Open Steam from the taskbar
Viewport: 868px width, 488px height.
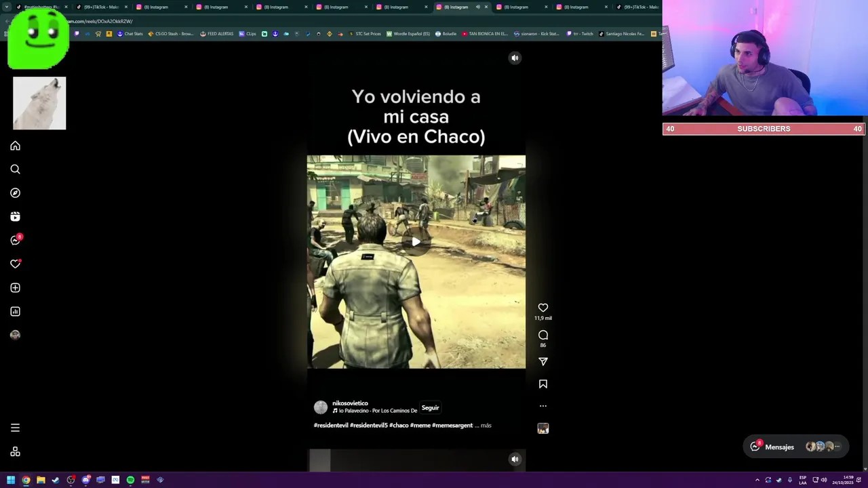(x=56, y=480)
